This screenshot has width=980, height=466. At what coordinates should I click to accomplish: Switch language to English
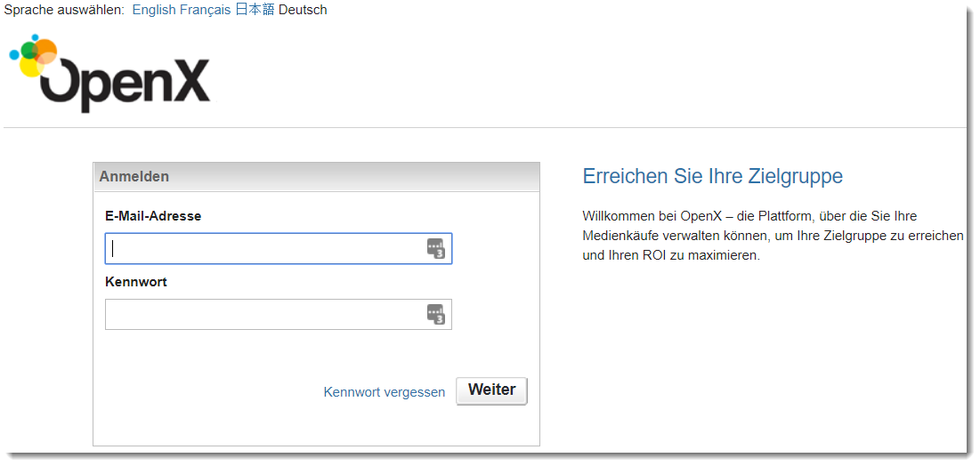coord(154,10)
